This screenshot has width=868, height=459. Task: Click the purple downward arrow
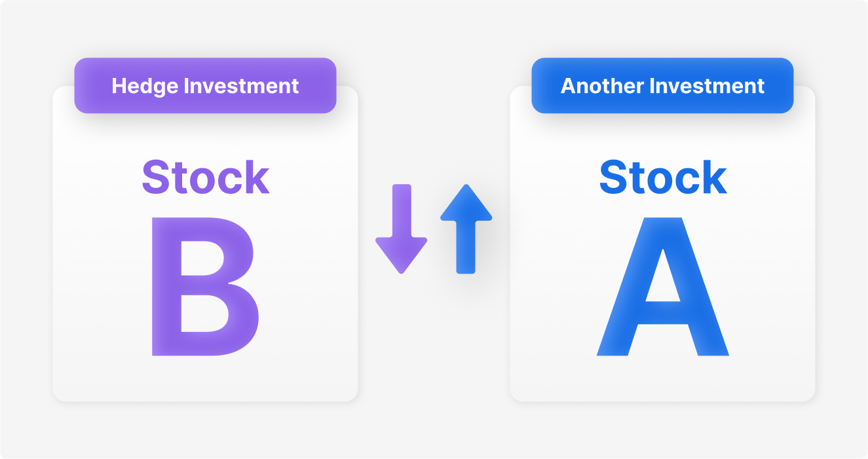click(x=401, y=229)
